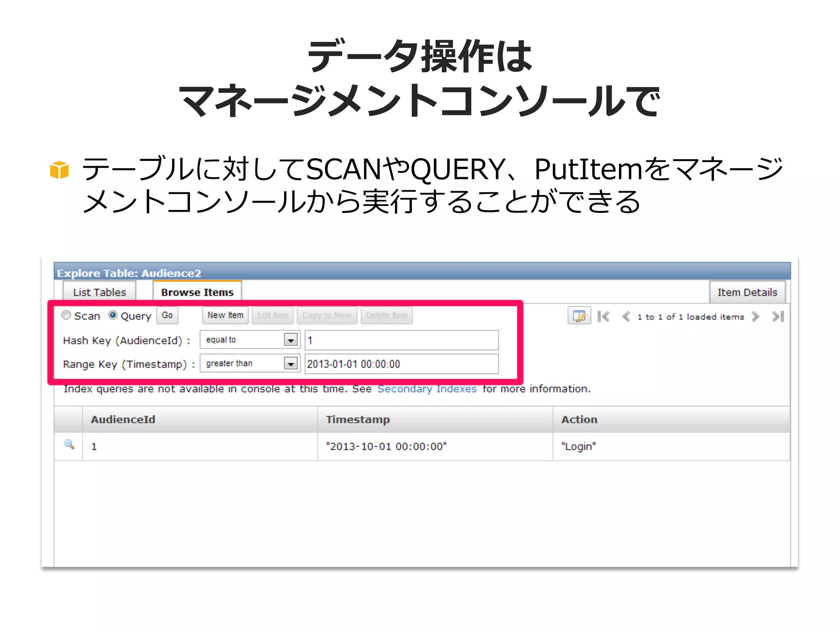
Task: Go to next page of items
Action: tap(755, 316)
